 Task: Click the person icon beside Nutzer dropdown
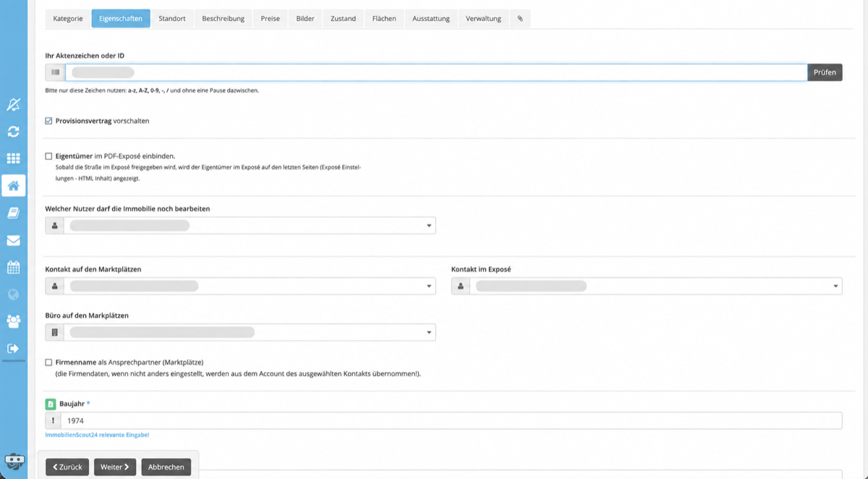click(x=54, y=226)
